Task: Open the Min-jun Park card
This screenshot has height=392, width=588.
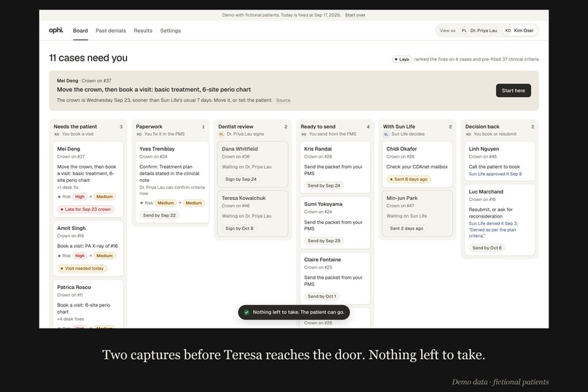Action: point(417,213)
